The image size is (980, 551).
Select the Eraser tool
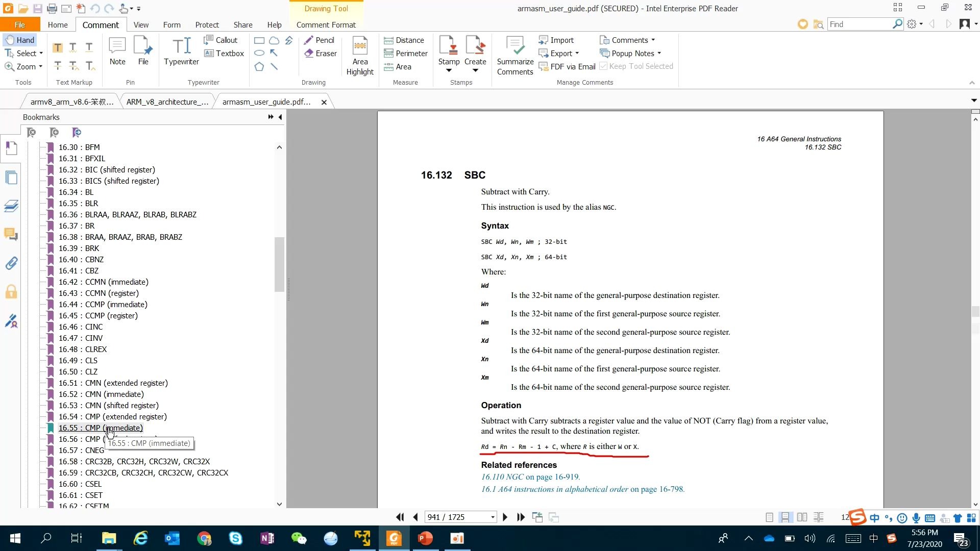tap(321, 54)
